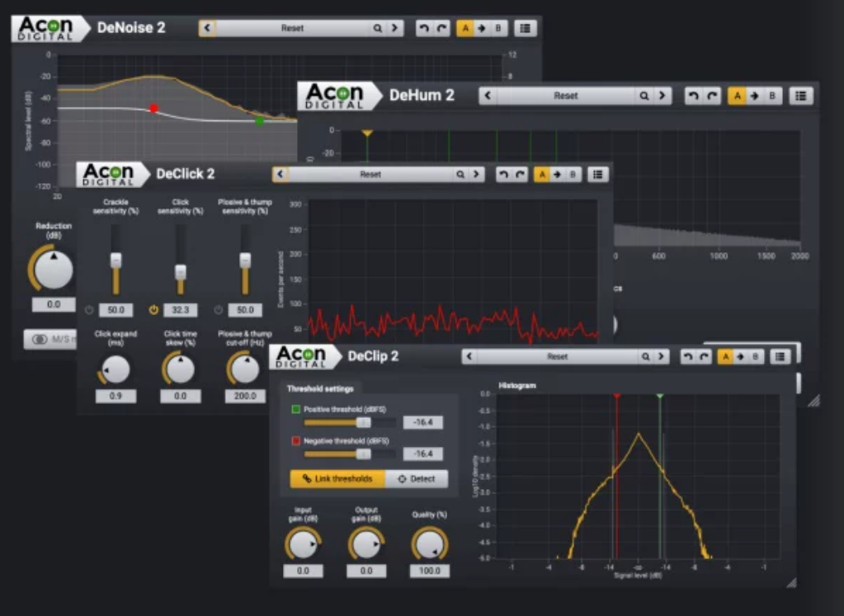844x616 pixels.
Task: Click undo icon in DeClip 2 header
Action: [688, 356]
